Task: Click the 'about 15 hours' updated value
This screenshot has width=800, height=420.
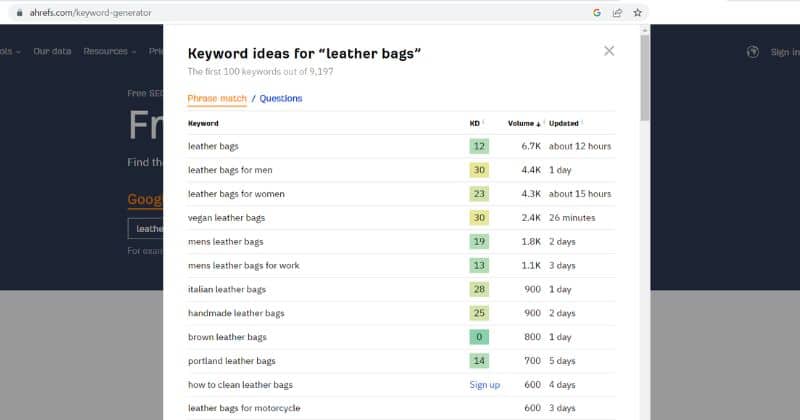Action: pos(580,194)
